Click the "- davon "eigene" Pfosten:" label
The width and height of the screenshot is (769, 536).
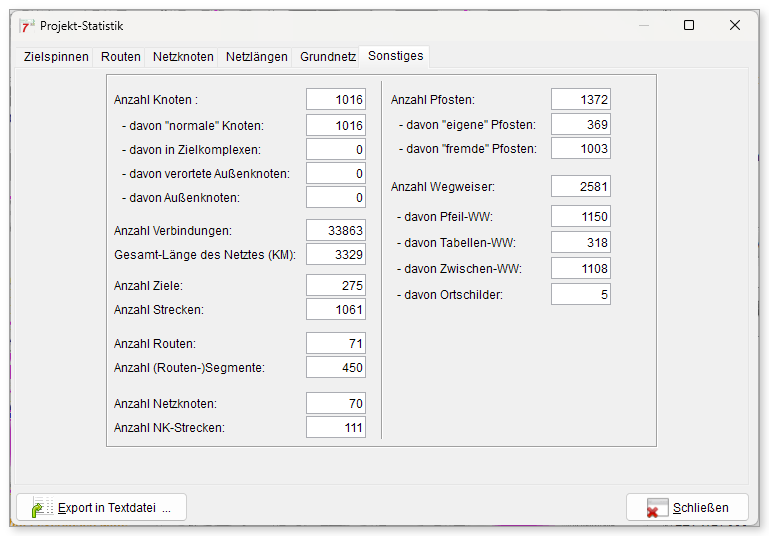[467, 125]
